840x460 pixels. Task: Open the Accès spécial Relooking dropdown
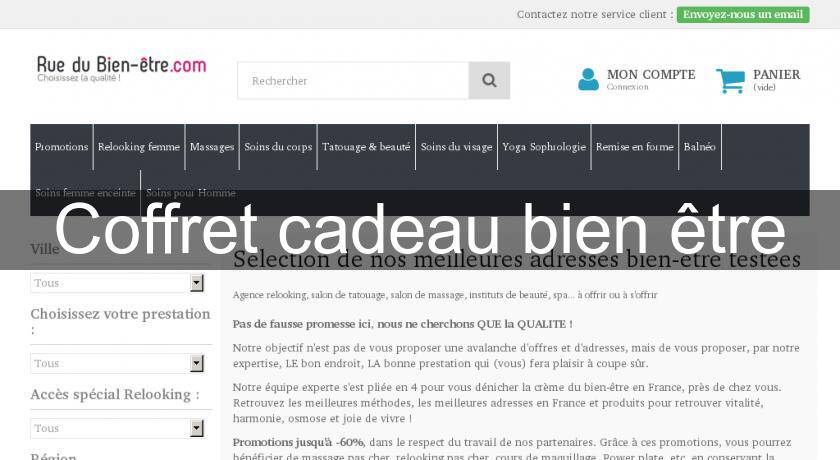coord(117,428)
